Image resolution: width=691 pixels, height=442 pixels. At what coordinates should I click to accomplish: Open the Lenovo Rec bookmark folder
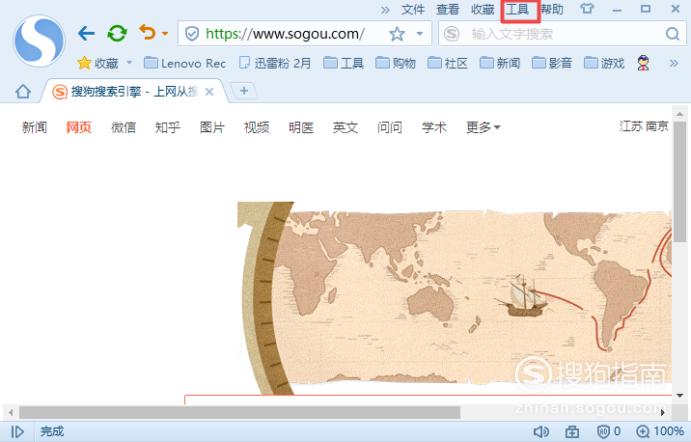coord(185,63)
